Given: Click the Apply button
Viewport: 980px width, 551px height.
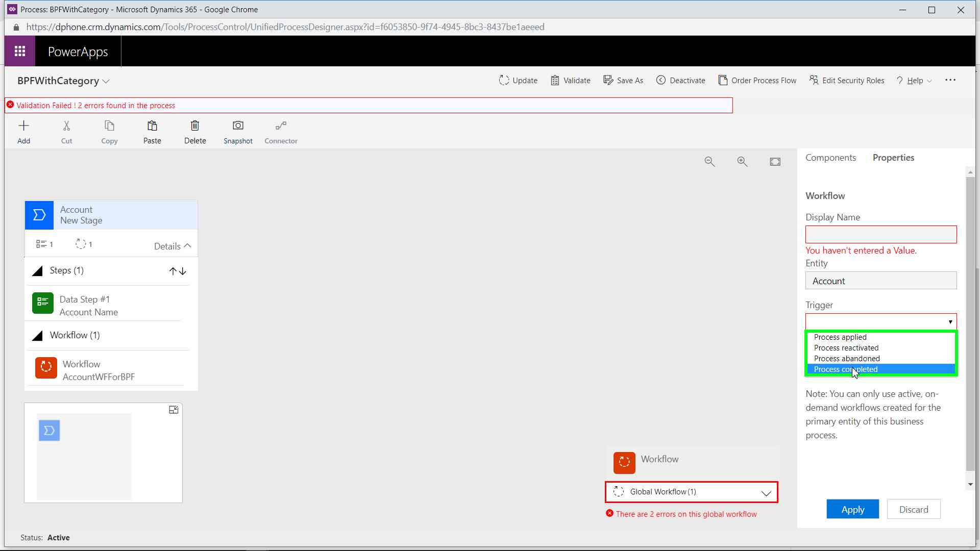Looking at the screenshot, I should coord(852,509).
